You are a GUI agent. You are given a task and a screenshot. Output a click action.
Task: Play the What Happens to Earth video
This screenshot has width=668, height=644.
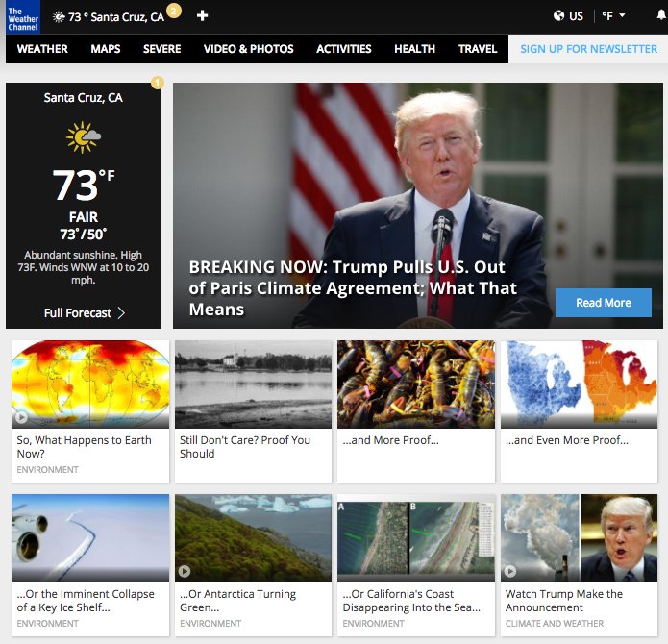click(x=21, y=417)
